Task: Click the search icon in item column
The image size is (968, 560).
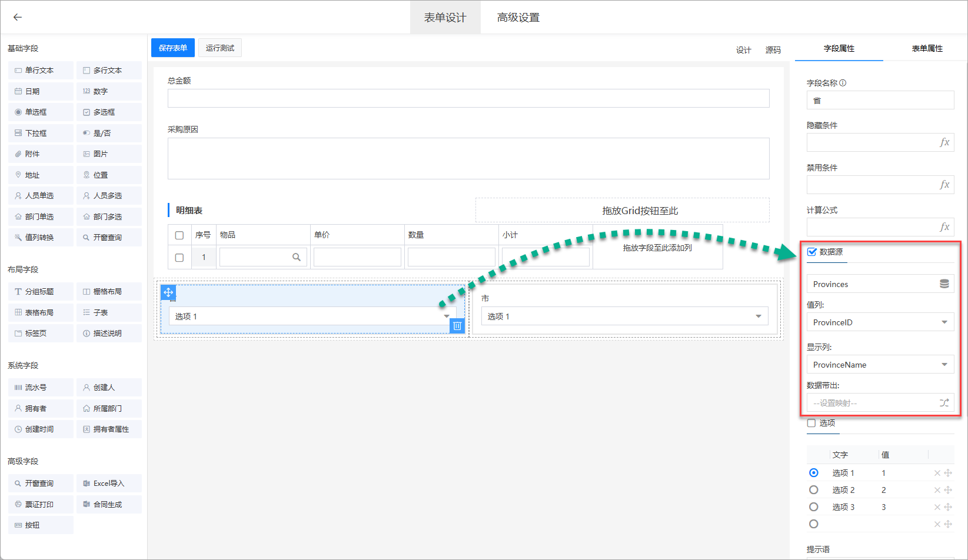Action: pos(297,257)
